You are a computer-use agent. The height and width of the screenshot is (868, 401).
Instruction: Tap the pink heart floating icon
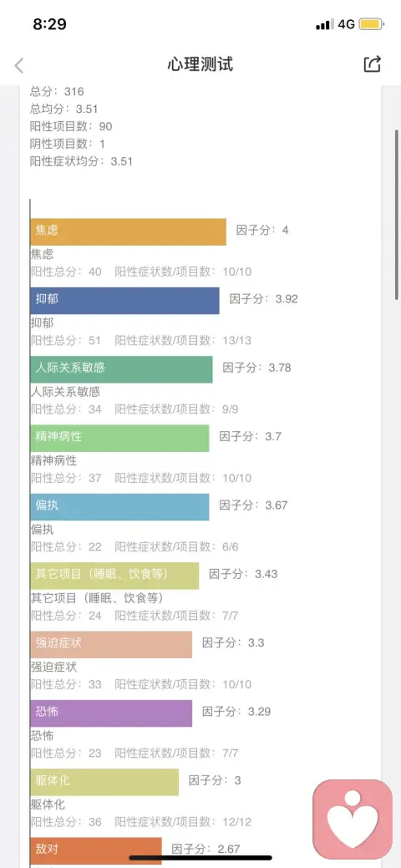pos(353,819)
